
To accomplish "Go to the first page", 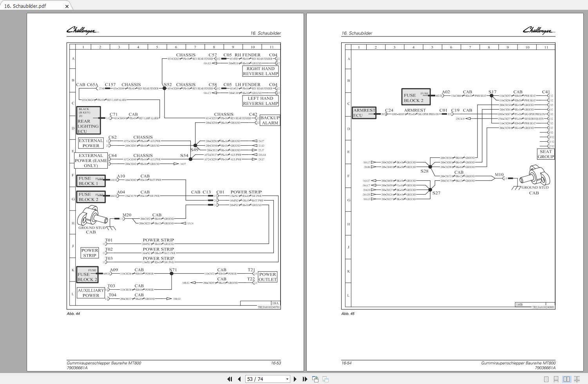I will coord(230,379).
